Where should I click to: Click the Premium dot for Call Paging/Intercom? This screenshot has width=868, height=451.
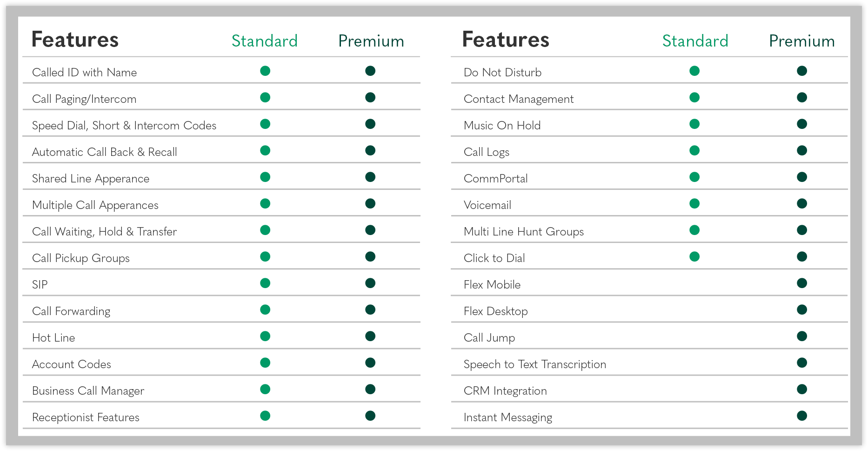[370, 97]
